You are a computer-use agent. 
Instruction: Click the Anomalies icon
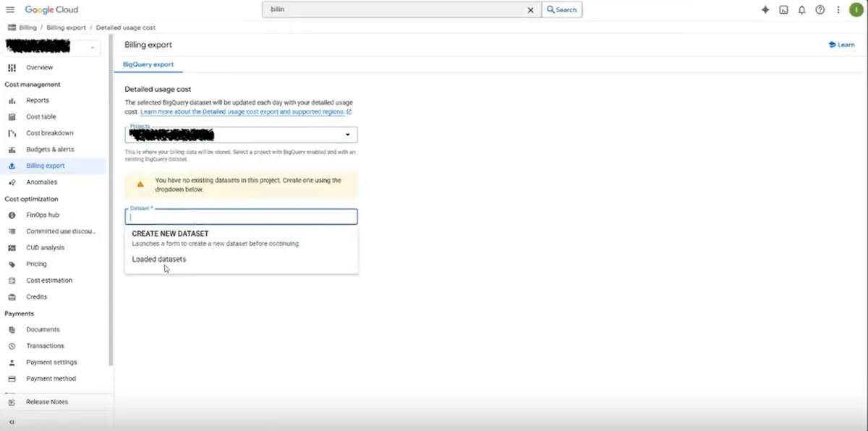[x=12, y=182]
